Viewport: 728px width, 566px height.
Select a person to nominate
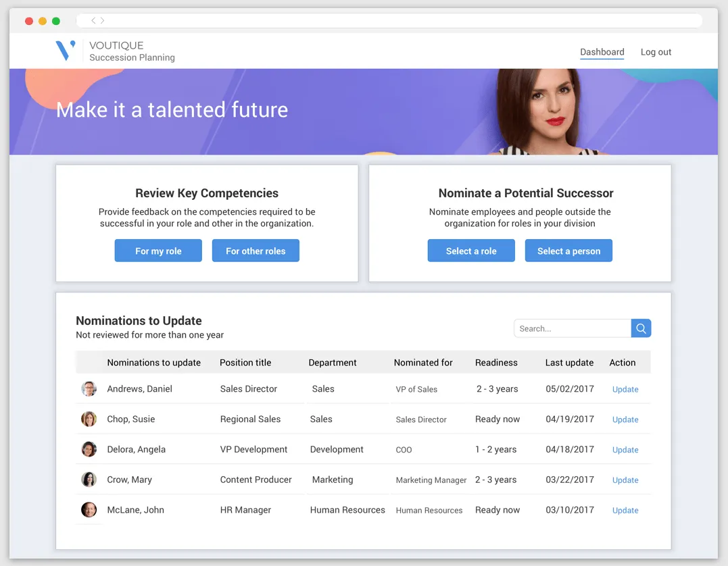click(x=568, y=250)
